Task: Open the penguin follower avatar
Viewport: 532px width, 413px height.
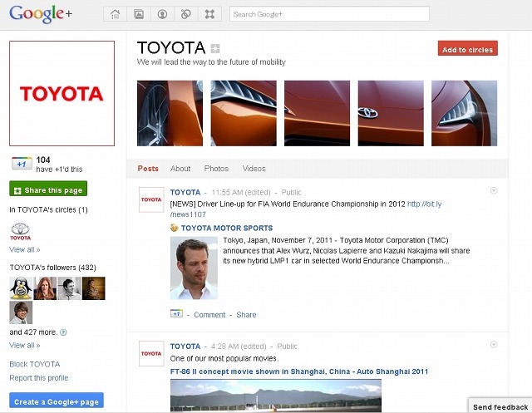Action: [21, 288]
